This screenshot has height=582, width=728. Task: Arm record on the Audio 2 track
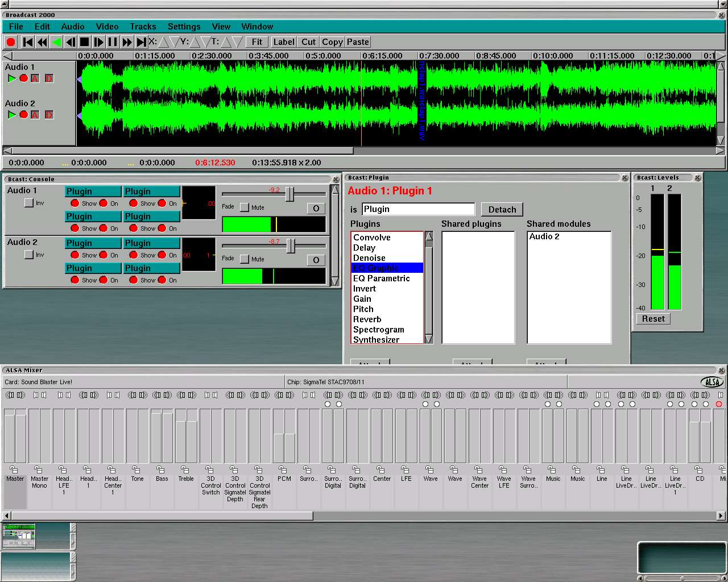coord(23,115)
